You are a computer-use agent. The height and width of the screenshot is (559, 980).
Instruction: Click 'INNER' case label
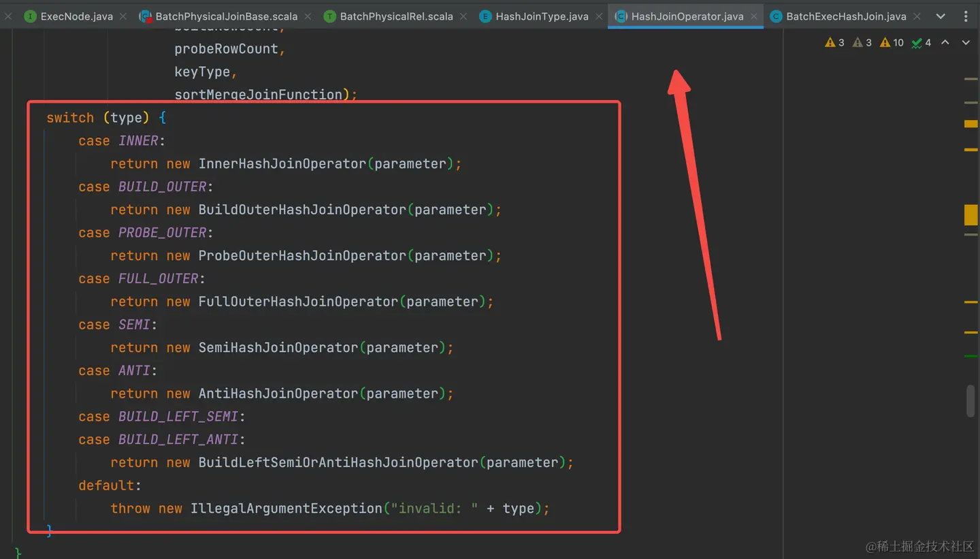139,141
